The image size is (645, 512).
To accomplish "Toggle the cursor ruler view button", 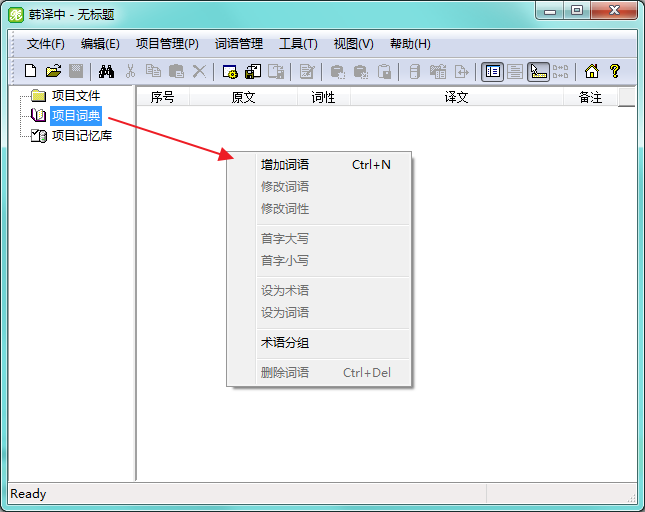I will point(538,72).
